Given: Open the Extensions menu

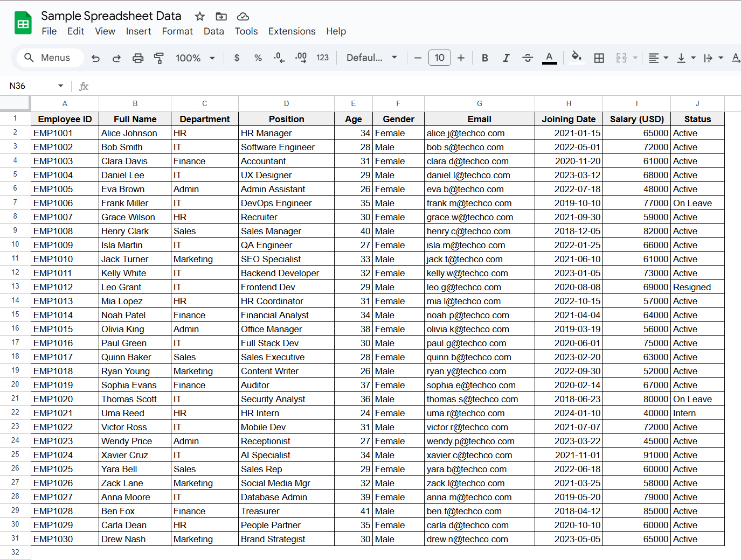Looking at the screenshot, I should pyautogui.click(x=292, y=31).
